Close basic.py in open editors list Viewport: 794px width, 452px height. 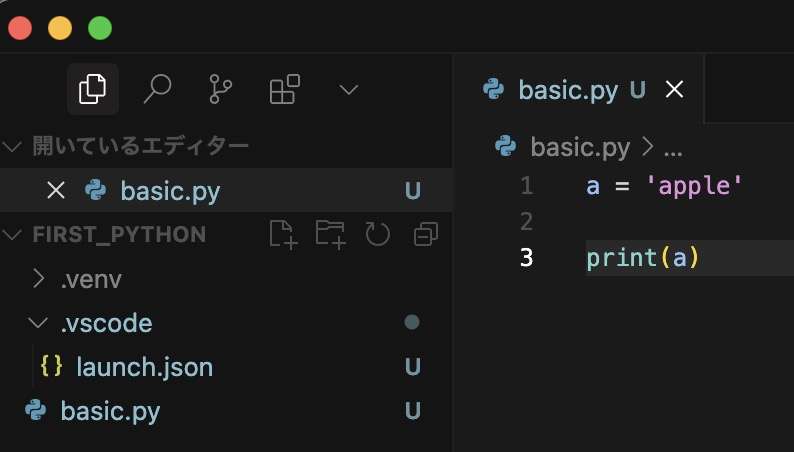(x=56, y=191)
